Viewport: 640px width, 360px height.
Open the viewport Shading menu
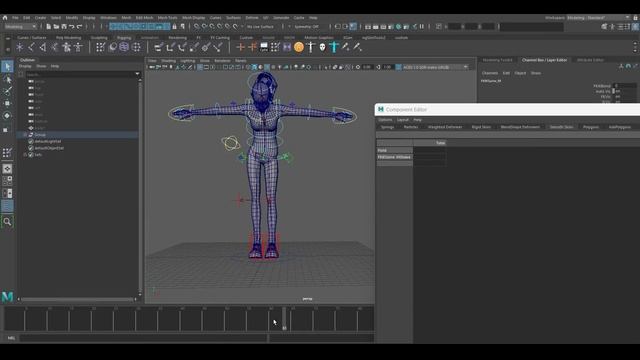(x=168, y=61)
